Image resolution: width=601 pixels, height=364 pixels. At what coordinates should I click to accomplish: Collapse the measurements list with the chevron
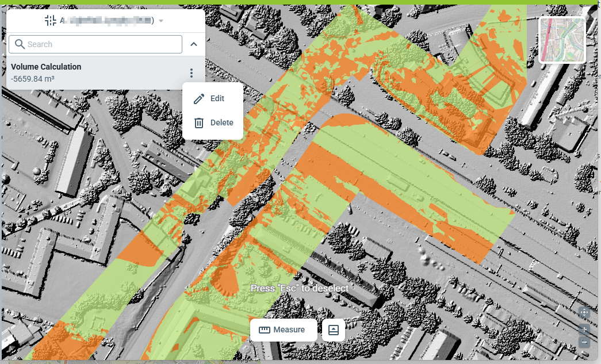pyautogui.click(x=194, y=44)
